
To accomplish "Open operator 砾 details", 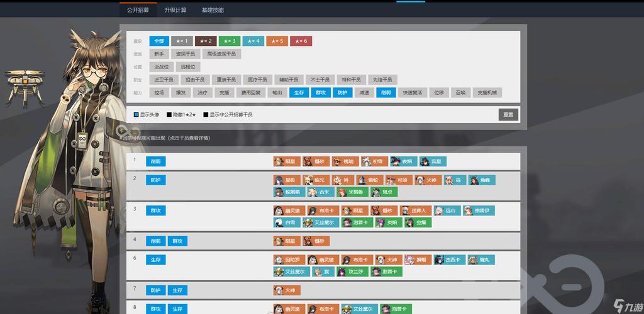I will pyautogui.click(x=455, y=180).
